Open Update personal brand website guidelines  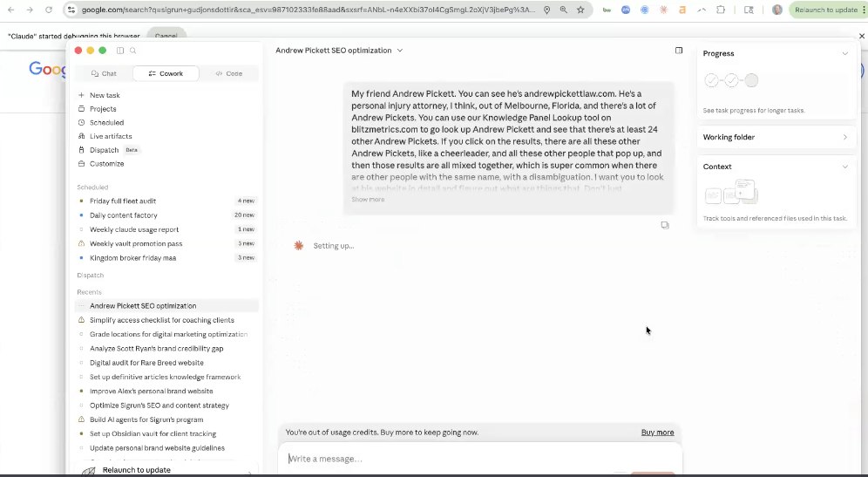click(x=166, y=448)
